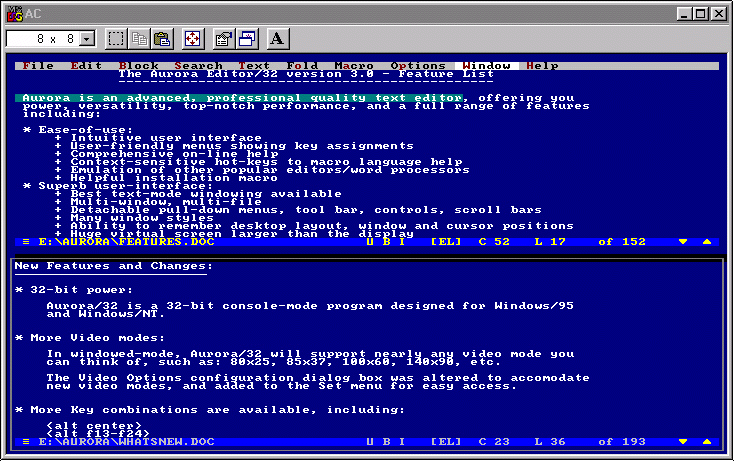Click the 'U B I' indicators in FEATURES.DOC bar
This screenshot has width=734, height=461.
click(x=386, y=242)
